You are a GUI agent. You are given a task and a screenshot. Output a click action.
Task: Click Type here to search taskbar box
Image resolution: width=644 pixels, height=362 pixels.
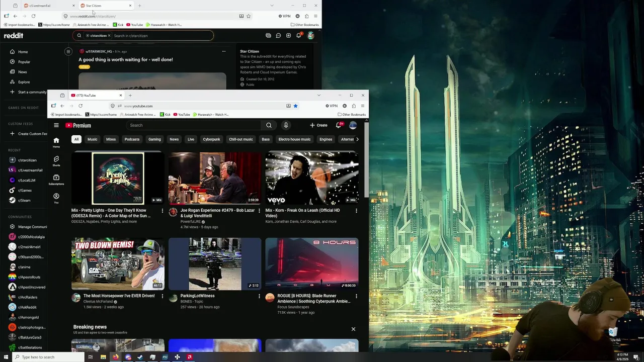click(48, 357)
